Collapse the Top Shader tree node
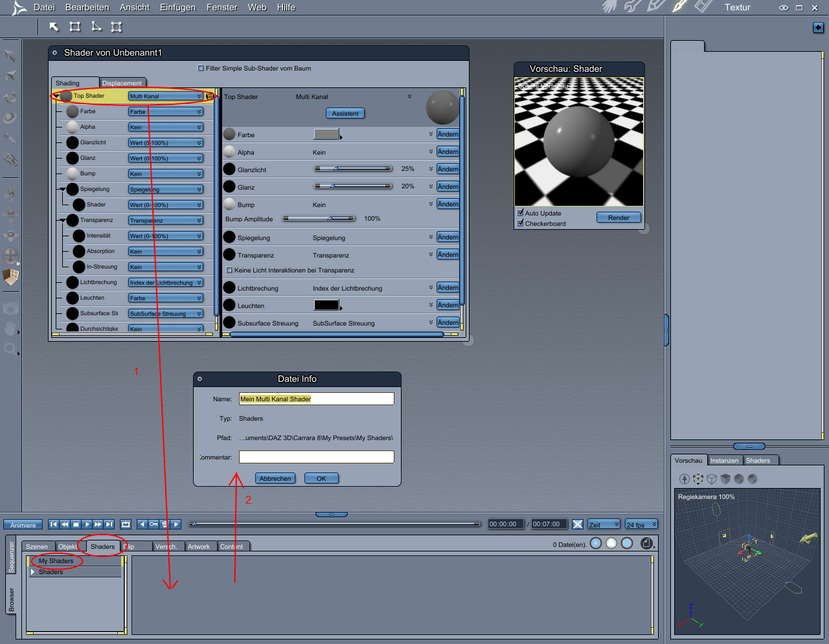The height and width of the screenshot is (644, 829). click(x=56, y=96)
